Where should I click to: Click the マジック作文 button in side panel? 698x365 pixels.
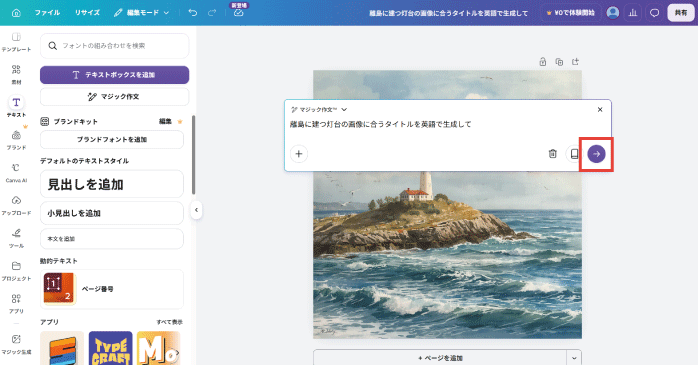114,97
